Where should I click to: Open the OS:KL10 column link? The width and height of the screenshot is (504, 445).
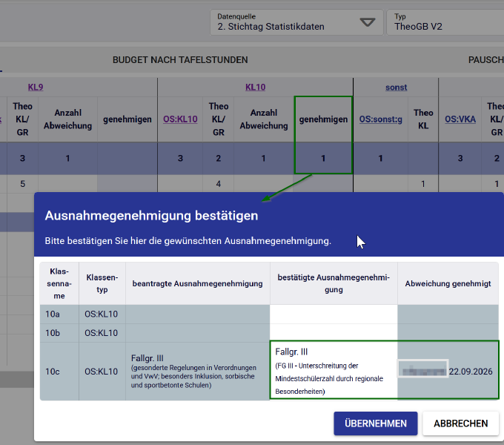point(180,119)
